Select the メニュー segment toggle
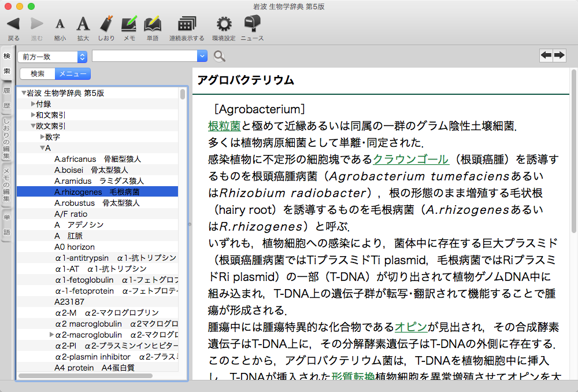Image resolution: width=578 pixels, height=392 pixels. click(x=73, y=73)
